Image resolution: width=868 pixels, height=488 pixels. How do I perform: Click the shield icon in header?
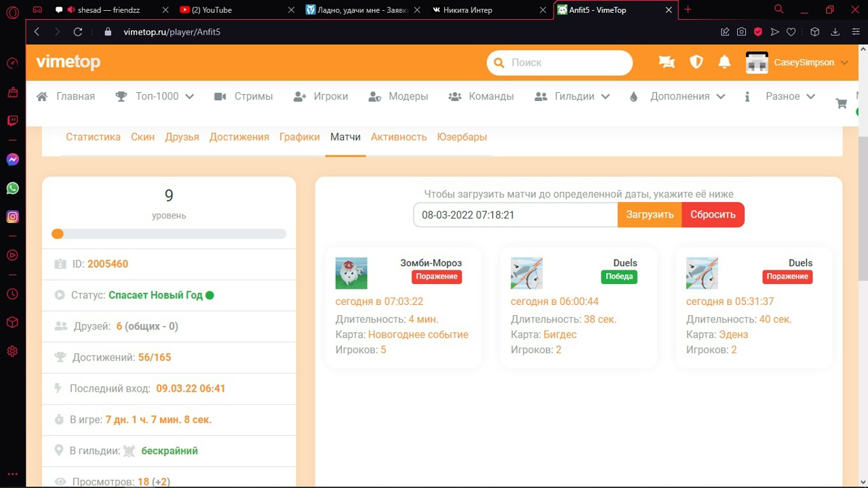(x=696, y=62)
